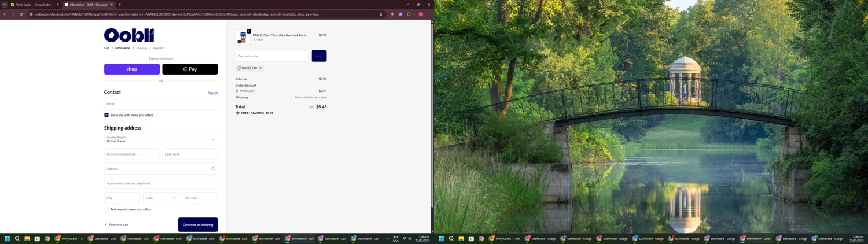The image size is (868, 244).
Task: Open the browser Extensions puzzle icon
Action: point(409,14)
